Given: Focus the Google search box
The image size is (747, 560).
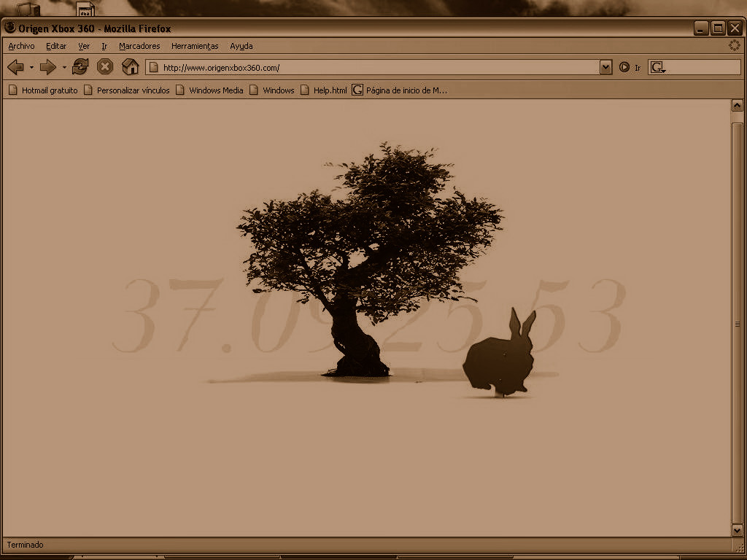Looking at the screenshot, I should click(694, 67).
